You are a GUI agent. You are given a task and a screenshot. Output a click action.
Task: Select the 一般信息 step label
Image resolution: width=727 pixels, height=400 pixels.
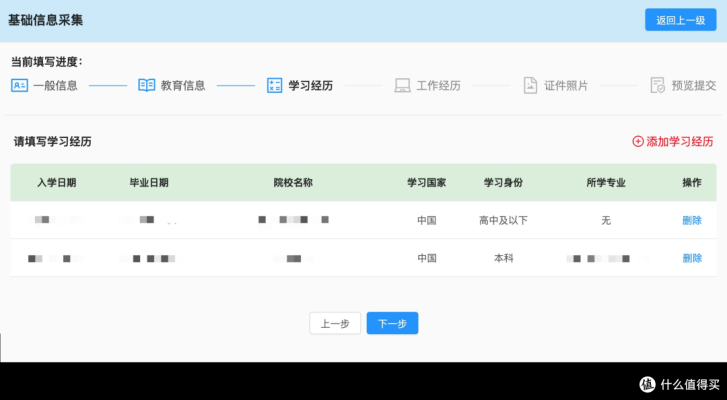[55, 85]
